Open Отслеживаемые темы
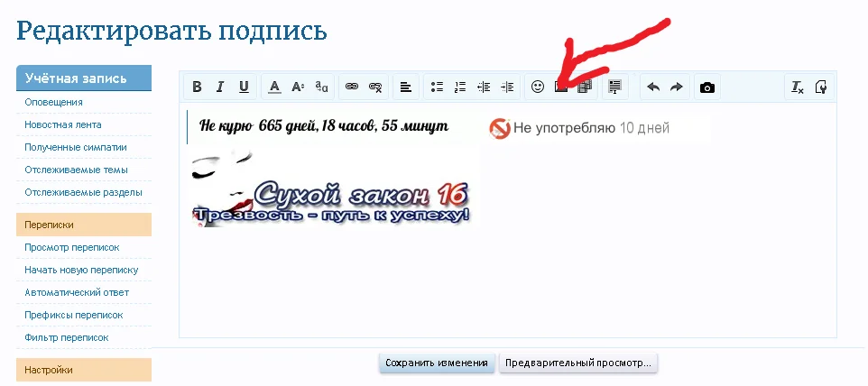Screen dimensions: 868x386 click(77, 170)
